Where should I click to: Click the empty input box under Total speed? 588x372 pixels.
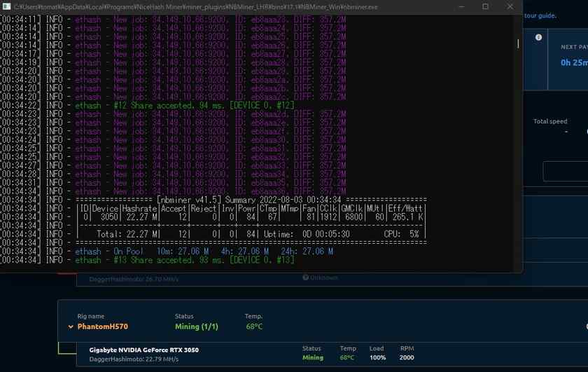(x=565, y=172)
